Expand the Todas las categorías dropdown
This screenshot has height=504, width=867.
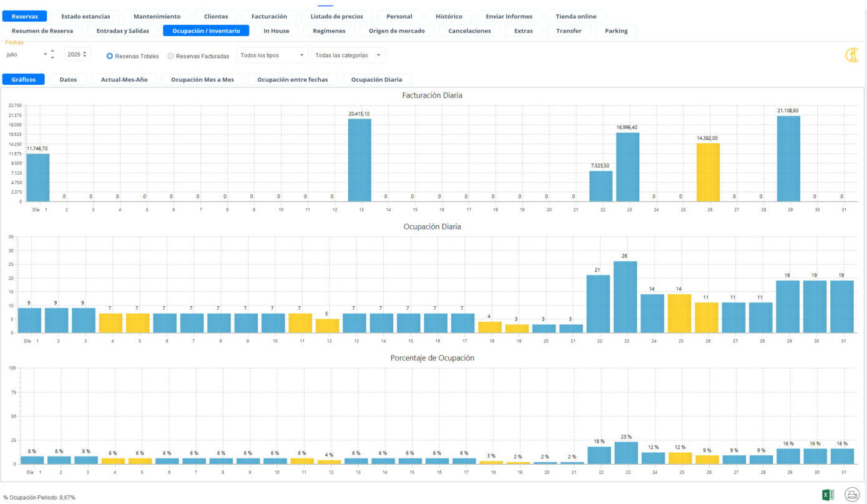point(348,55)
